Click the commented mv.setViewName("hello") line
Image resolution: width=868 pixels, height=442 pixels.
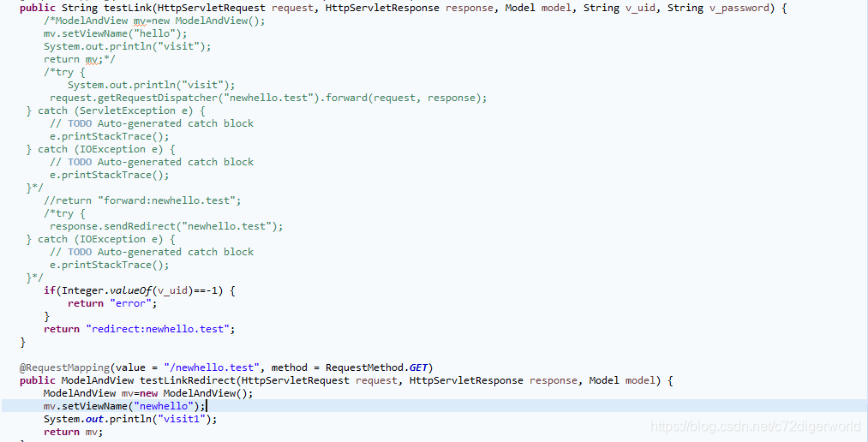tap(115, 33)
